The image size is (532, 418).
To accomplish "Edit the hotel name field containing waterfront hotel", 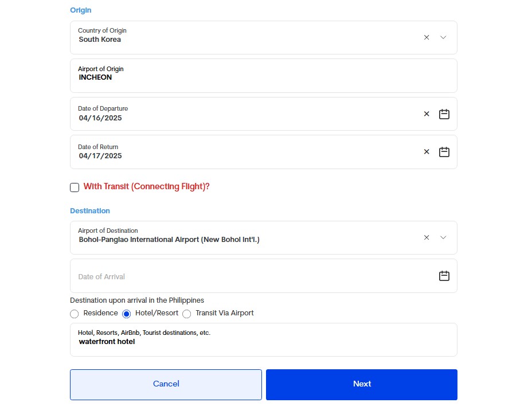I will [x=264, y=339].
